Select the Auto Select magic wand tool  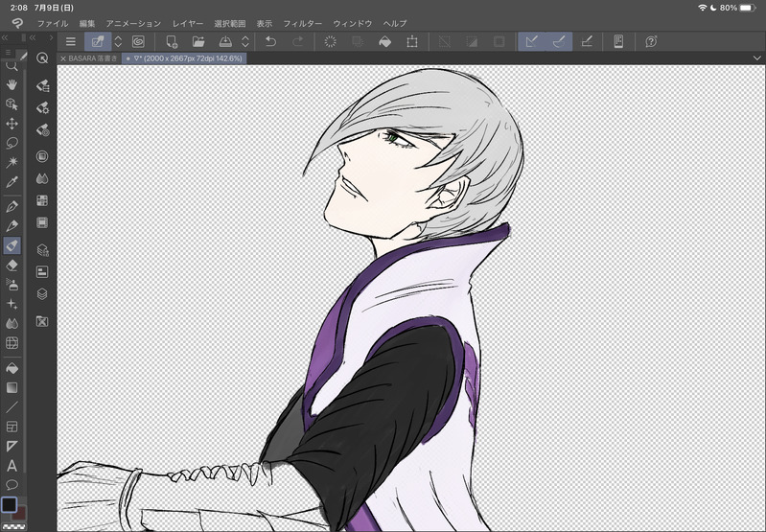[x=12, y=162]
